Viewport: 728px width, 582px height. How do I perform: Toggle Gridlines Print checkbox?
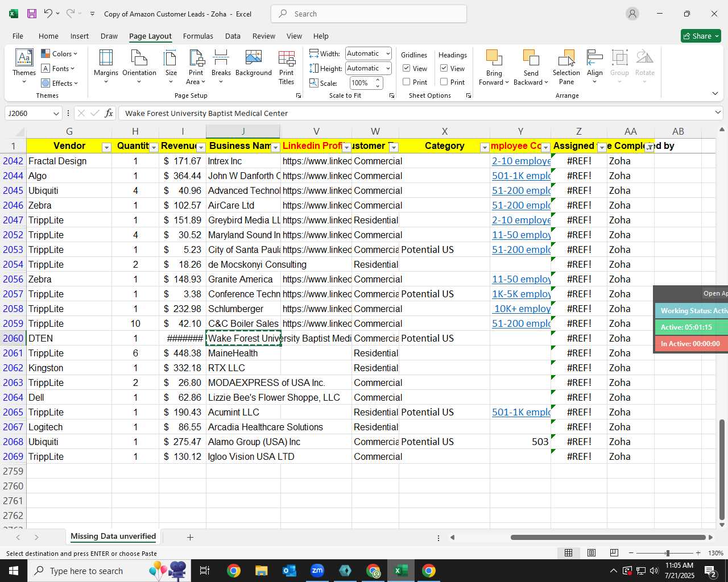(406, 82)
